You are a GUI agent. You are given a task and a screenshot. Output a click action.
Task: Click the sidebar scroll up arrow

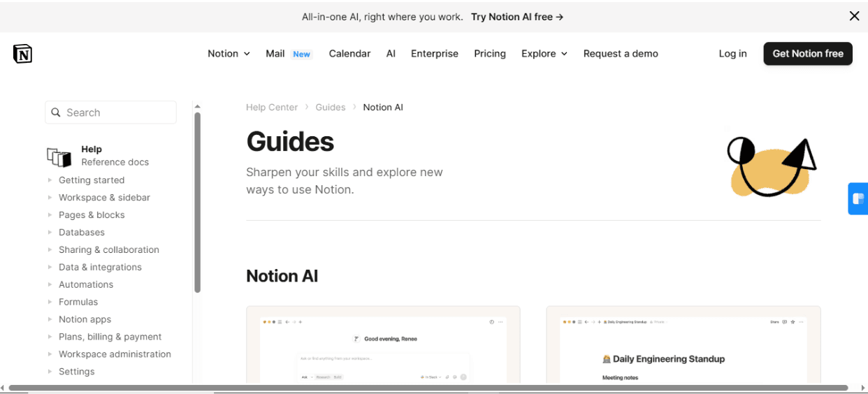tap(197, 107)
